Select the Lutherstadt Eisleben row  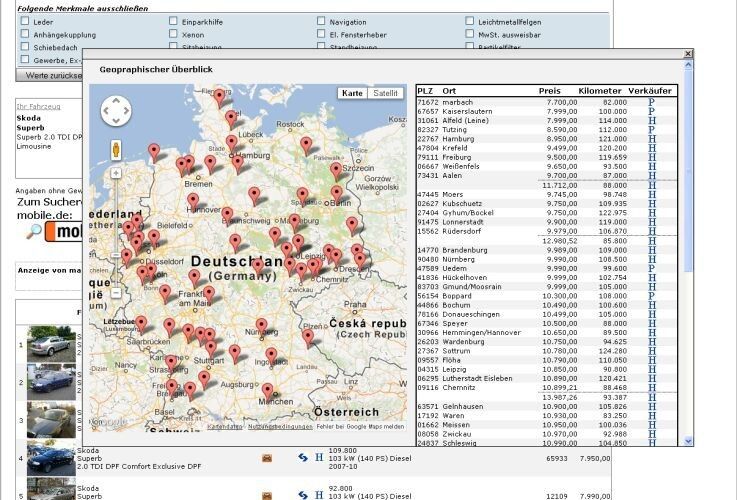pyautogui.click(x=547, y=379)
